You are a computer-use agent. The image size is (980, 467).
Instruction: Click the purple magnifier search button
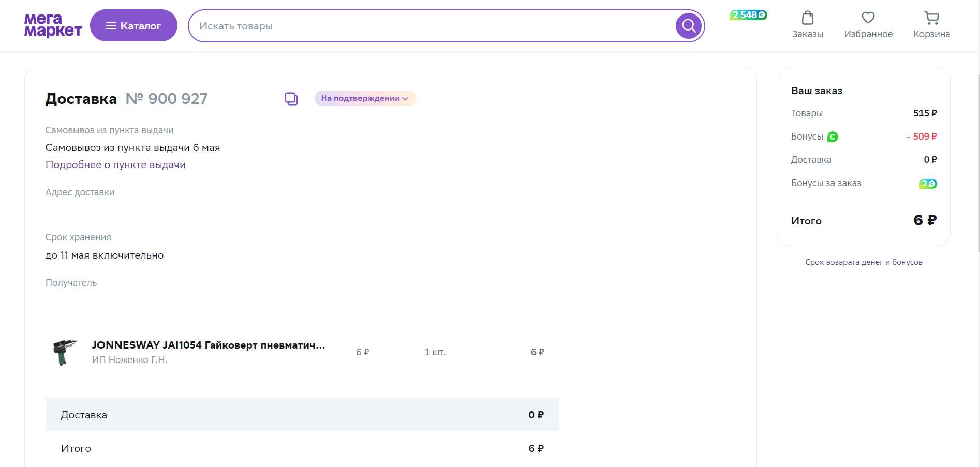coord(689,25)
